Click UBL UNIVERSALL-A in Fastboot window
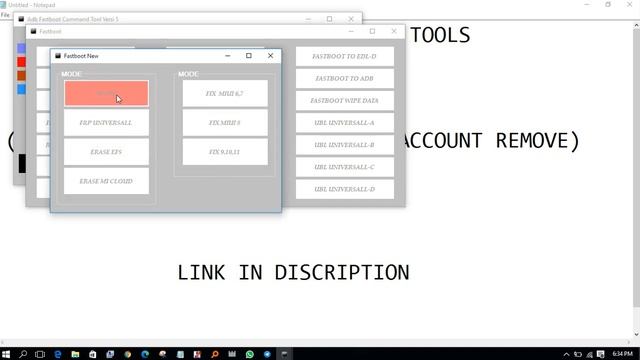 [x=345, y=122]
